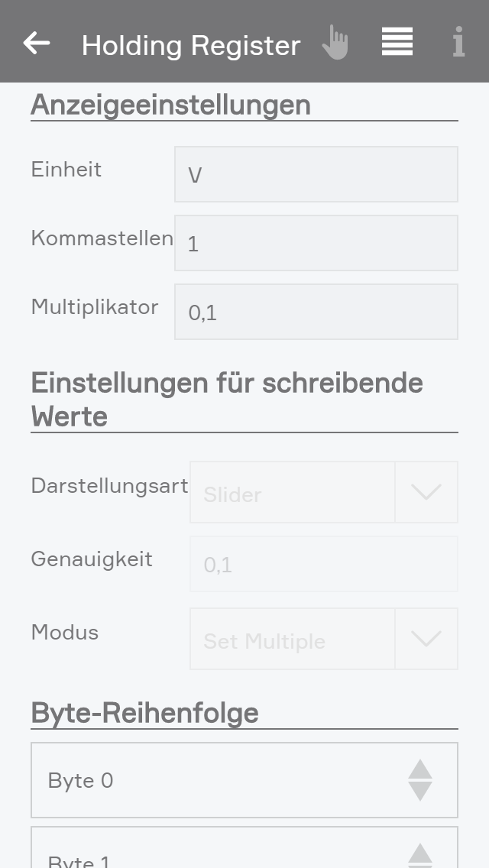Tap the back arrow icon
Image resolution: width=489 pixels, height=868 pixels.
point(37,43)
